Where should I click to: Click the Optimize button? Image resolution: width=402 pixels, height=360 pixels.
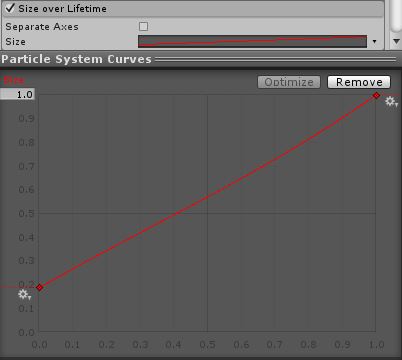289,82
